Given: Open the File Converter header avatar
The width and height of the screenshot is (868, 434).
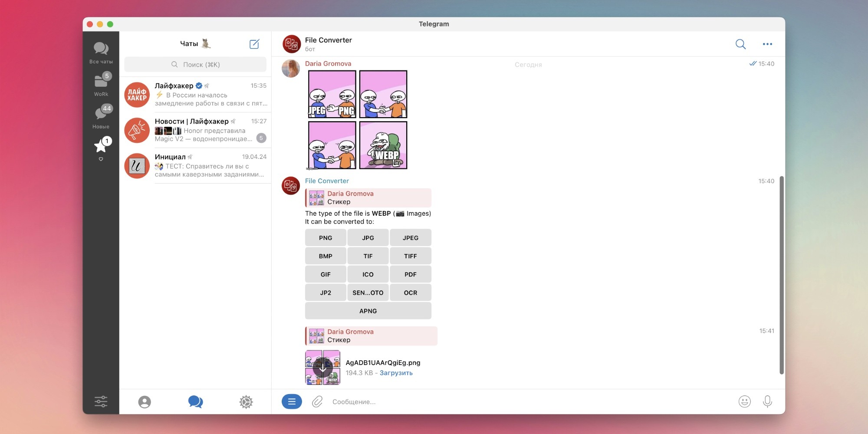Looking at the screenshot, I should tap(292, 44).
